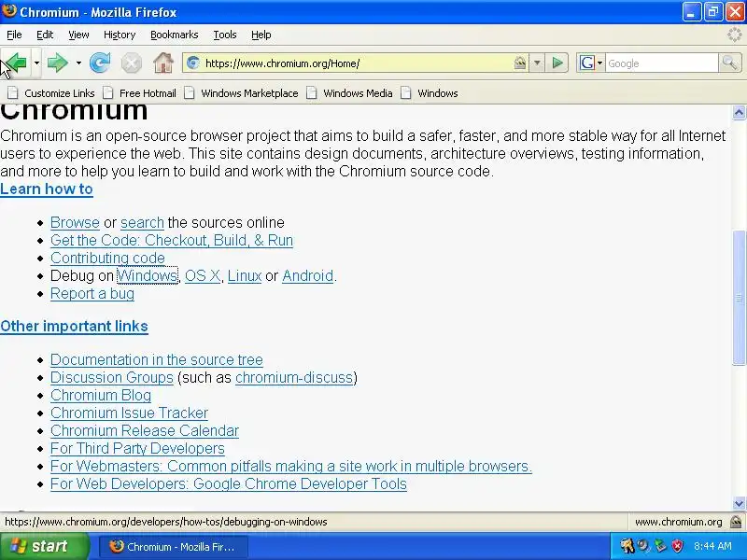
Task: Click the scrollbar up arrow
Action: coord(739,112)
